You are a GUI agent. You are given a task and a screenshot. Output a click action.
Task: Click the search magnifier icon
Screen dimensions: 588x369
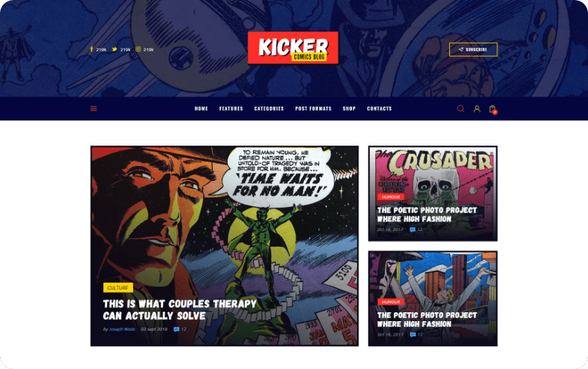[461, 109]
